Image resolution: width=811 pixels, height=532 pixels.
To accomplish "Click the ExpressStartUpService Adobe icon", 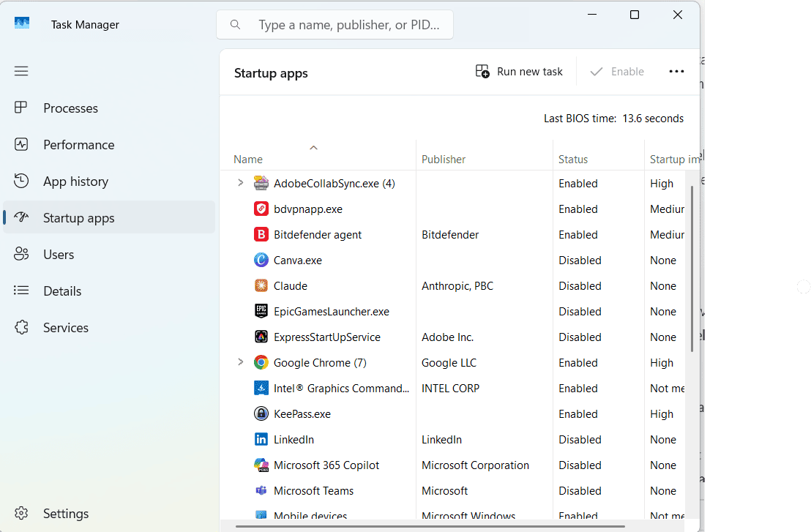I will point(261,337).
